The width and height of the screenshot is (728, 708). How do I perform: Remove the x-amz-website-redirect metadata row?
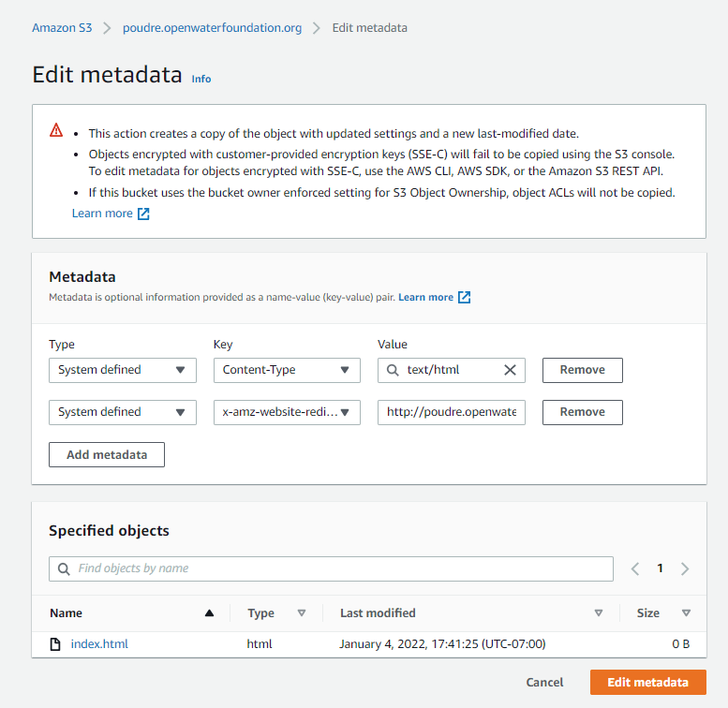(x=582, y=412)
